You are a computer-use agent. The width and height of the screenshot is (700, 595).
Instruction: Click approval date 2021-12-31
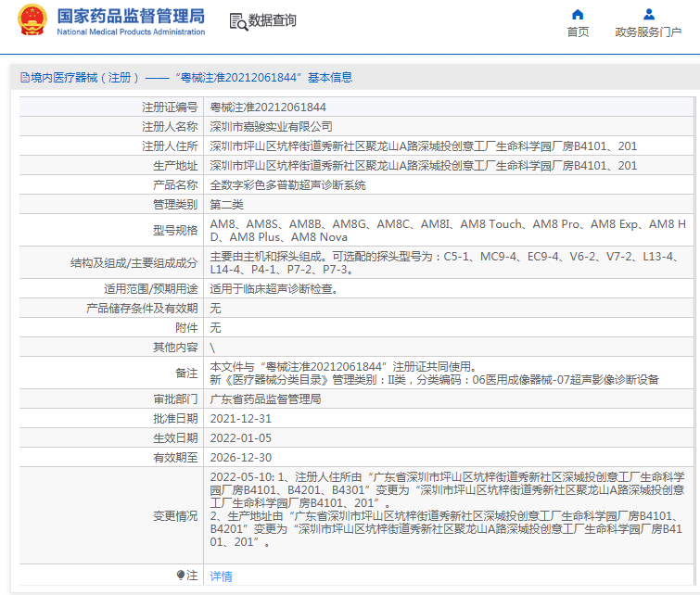click(241, 419)
